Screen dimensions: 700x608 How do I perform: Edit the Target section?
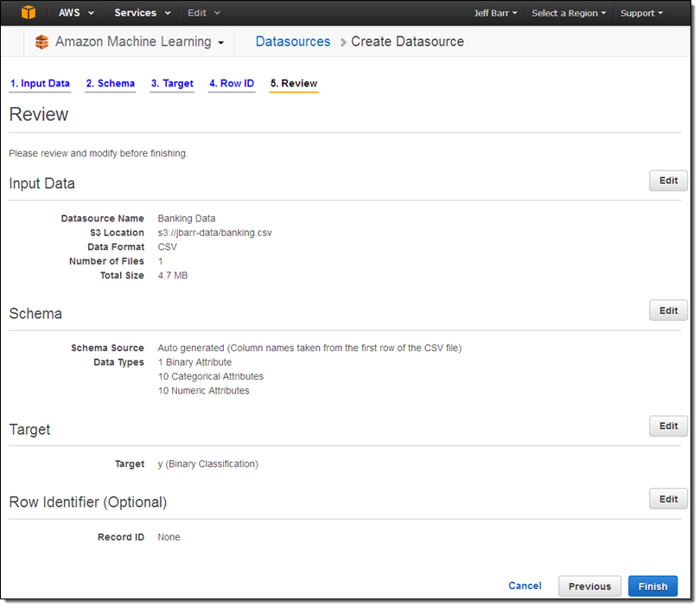[668, 426]
